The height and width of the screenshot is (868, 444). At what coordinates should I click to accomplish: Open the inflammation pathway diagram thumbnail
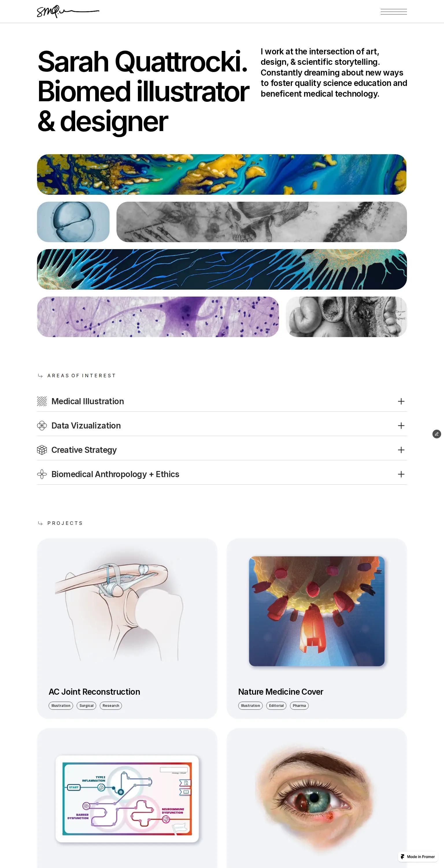127,799
